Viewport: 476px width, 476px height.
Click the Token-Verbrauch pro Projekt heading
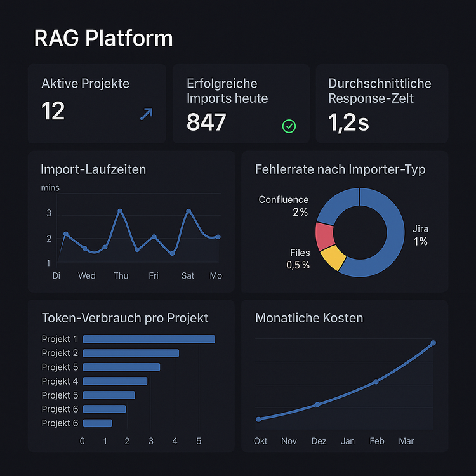pos(124,318)
